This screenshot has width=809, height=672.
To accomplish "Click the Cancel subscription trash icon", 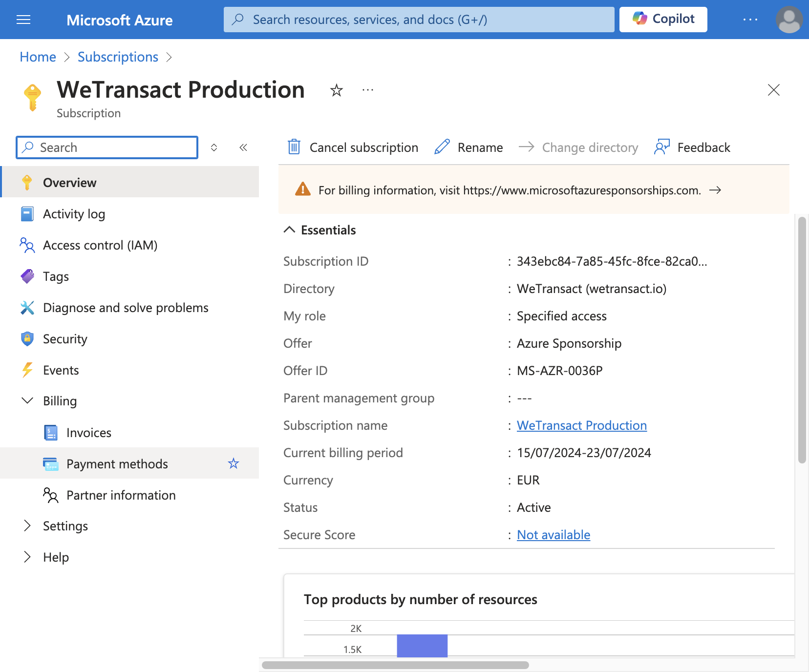I will coord(294,147).
